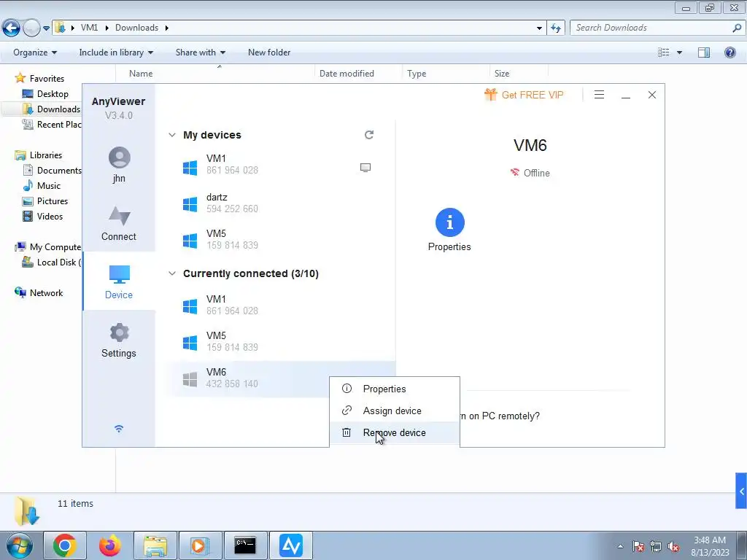
Task: Open Include in library dropdown
Action: [116, 52]
